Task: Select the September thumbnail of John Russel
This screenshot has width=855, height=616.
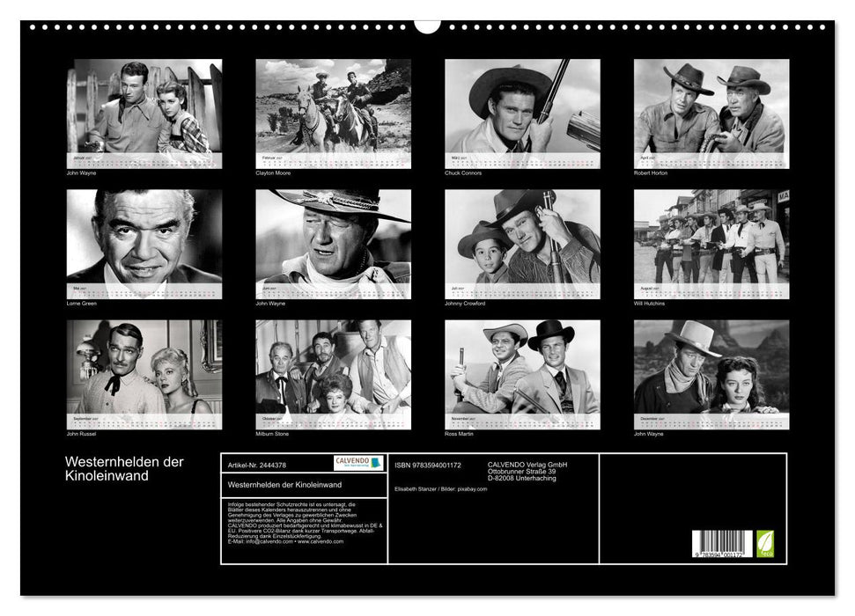Action: pos(144,375)
